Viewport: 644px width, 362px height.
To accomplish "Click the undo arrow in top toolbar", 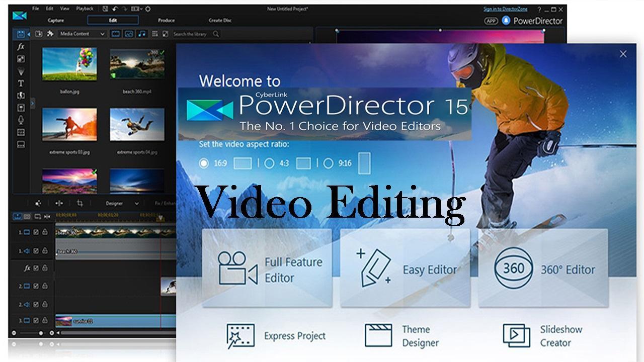I will click(x=115, y=9).
